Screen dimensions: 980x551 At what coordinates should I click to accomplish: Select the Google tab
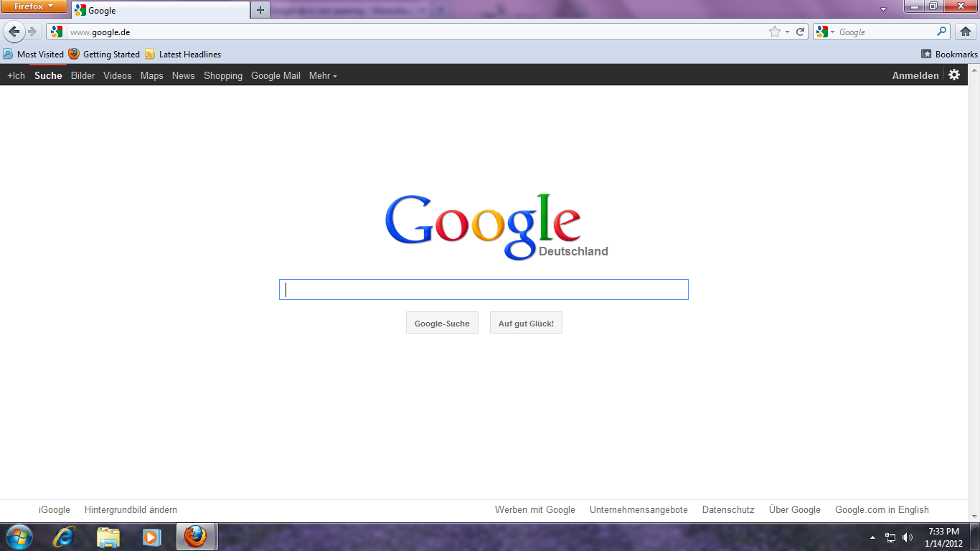tap(161, 10)
